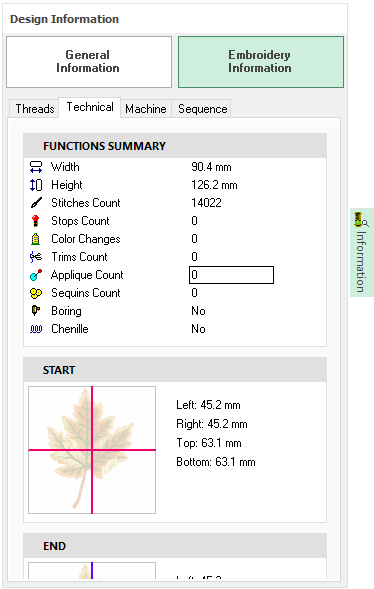374x589 pixels.
Task: Click the Chenille label
Action: coord(70,329)
